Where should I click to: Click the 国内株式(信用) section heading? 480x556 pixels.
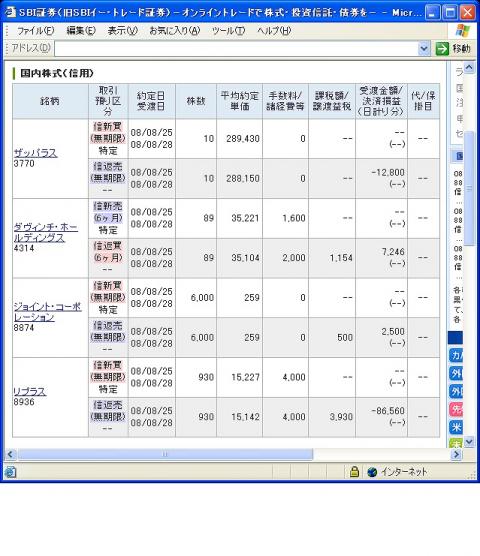coord(57,73)
